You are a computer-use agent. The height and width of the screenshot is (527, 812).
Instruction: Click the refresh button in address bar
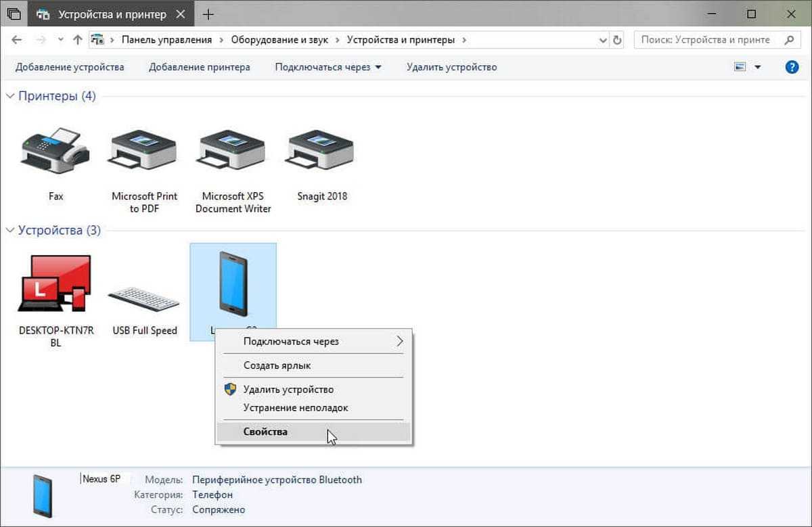coord(617,40)
